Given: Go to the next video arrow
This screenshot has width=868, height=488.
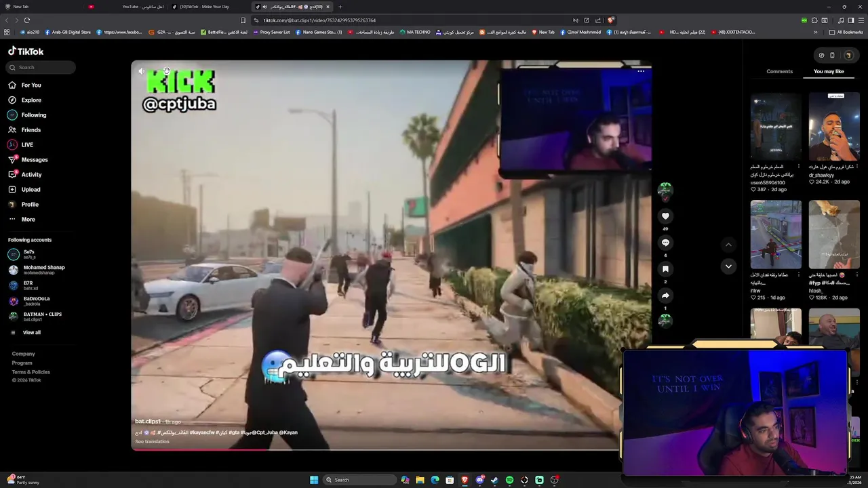Looking at the screenshot, I should point(728,266).
